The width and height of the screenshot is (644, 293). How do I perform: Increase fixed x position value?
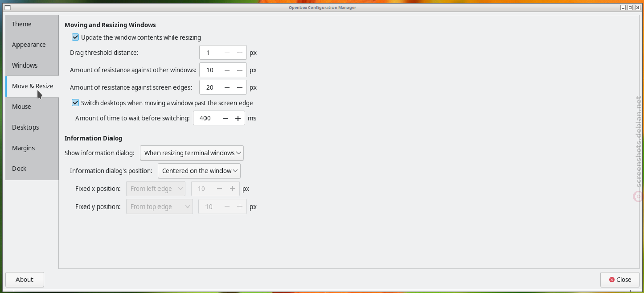(232, 189)
